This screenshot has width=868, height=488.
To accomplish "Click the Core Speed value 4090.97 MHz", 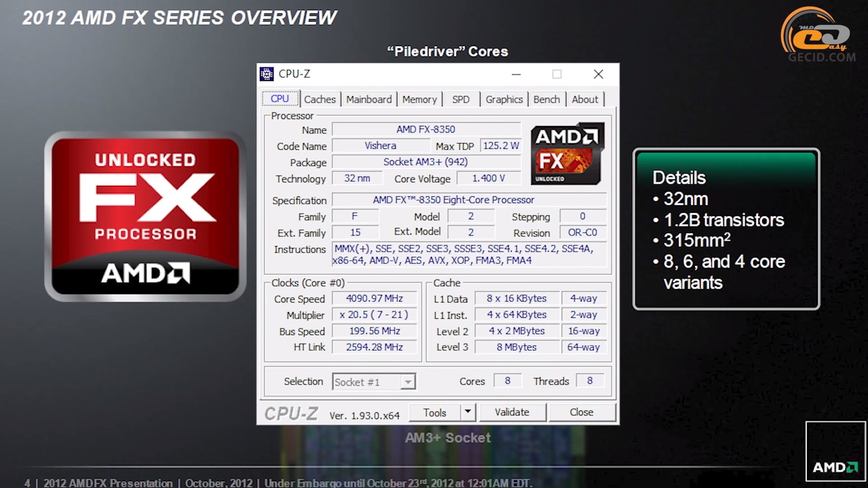I will pyautogui.click(x=374, y=298).
